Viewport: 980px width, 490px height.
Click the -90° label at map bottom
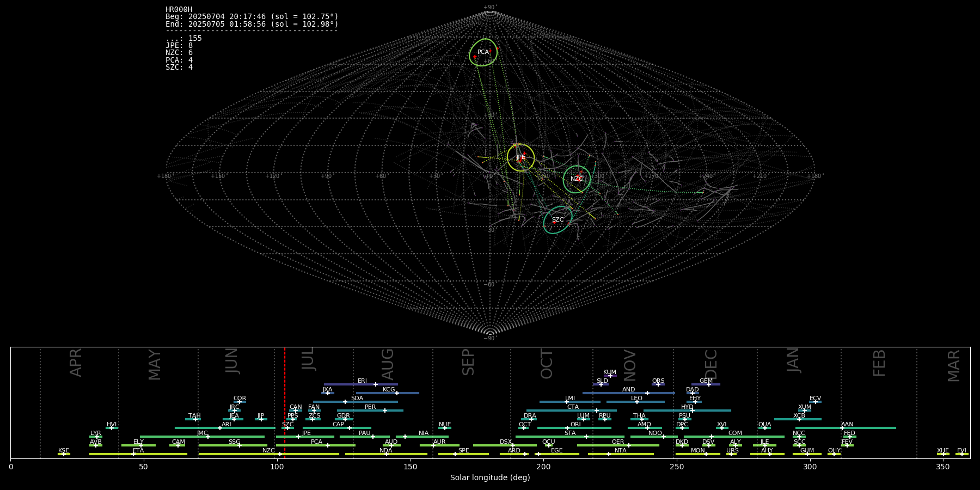(490, 339)
